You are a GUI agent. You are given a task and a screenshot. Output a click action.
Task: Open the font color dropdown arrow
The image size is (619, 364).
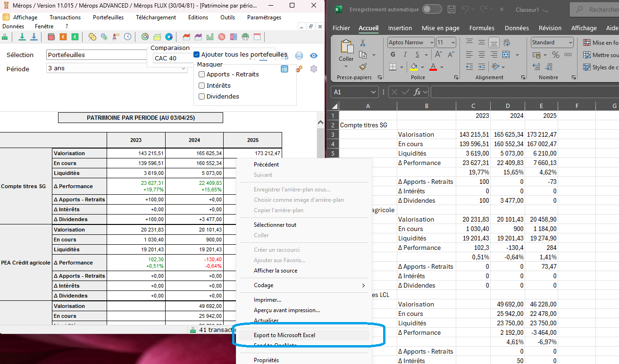[443, 67]
